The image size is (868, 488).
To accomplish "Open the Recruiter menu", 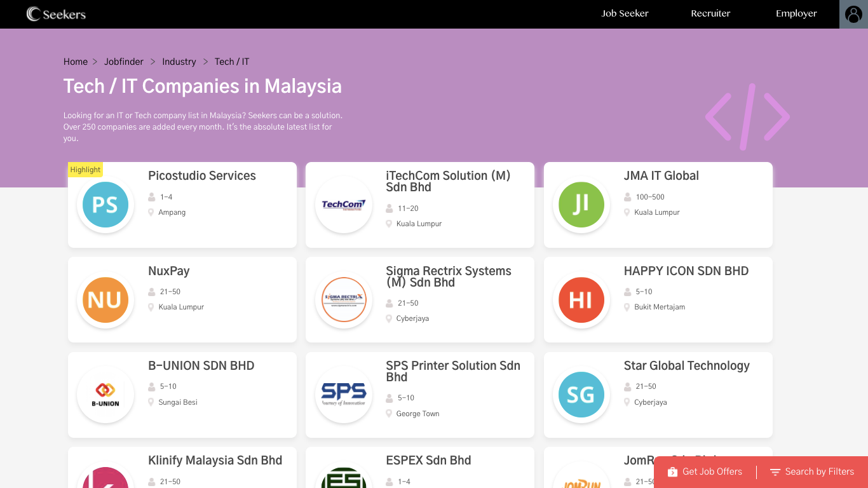I will (710, 13).
